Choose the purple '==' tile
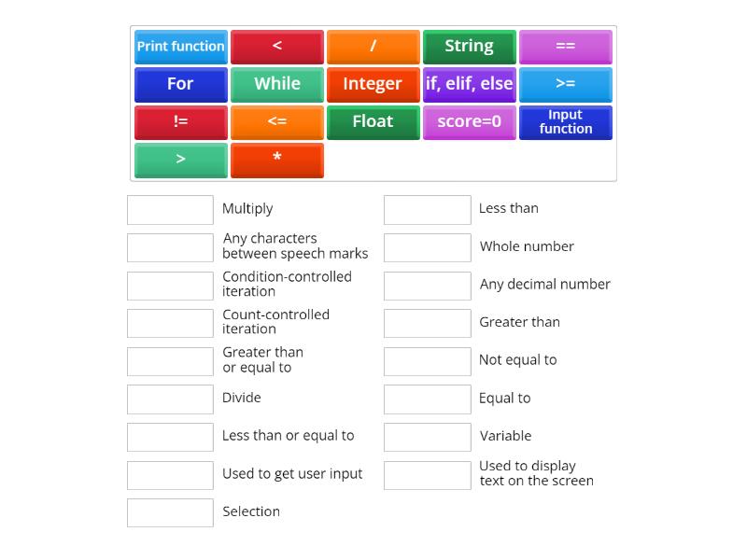This screenshot has height=560, width=747. click(x=565, y=47)
